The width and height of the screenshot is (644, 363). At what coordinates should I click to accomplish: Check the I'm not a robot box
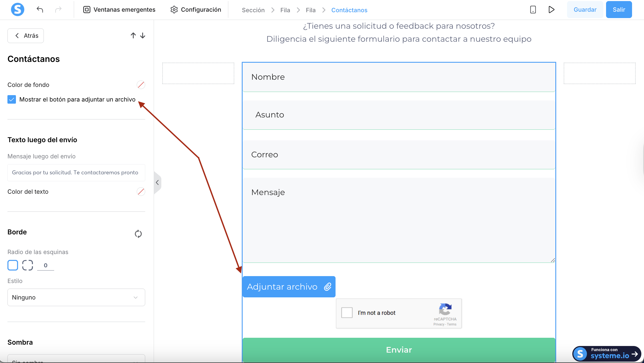click(x=347, y=313)
